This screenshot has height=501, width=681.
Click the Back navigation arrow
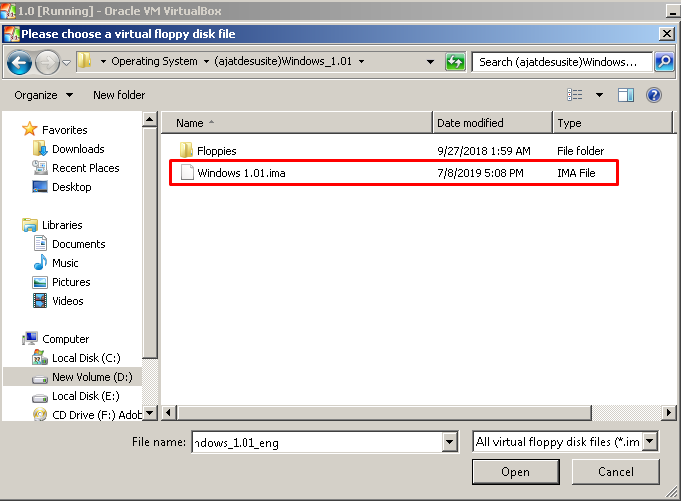click(x=20, y=63)
